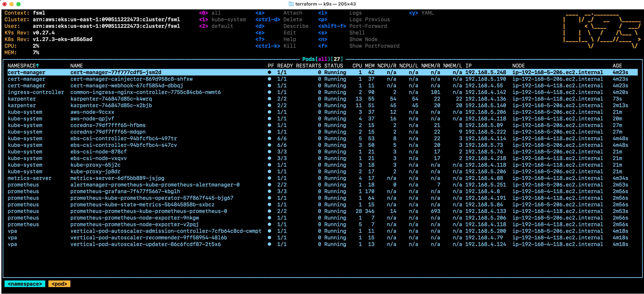
Task: Click the <y> YAML command hint
Action: tap(421, 13)
